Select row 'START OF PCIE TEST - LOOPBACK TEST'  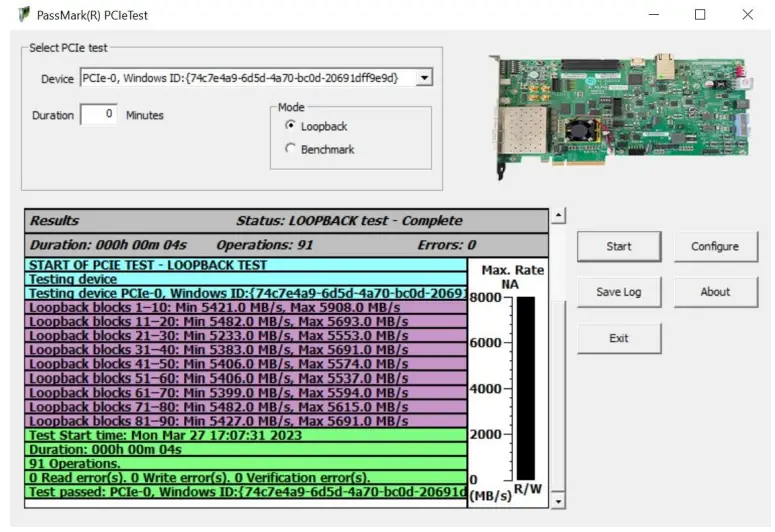coord(246,265)
